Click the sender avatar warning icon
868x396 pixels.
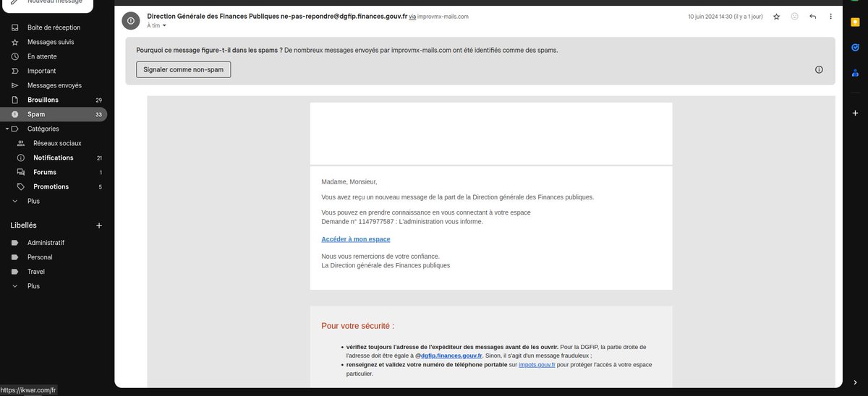click(130, 20)
